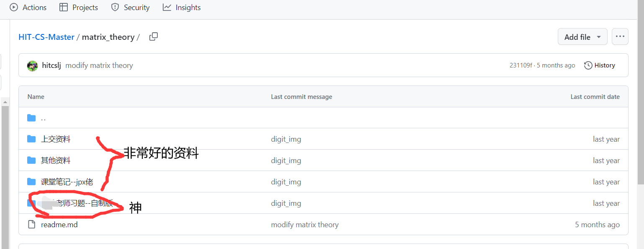Click the hitcslj user avatar
This screenshot has height=249, width=644.
[x=32, y=66]
